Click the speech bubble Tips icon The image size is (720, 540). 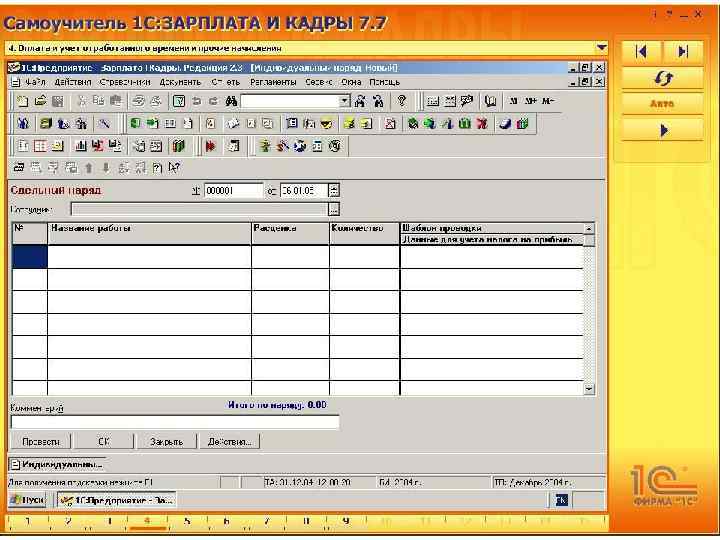(x=467, y=101)
